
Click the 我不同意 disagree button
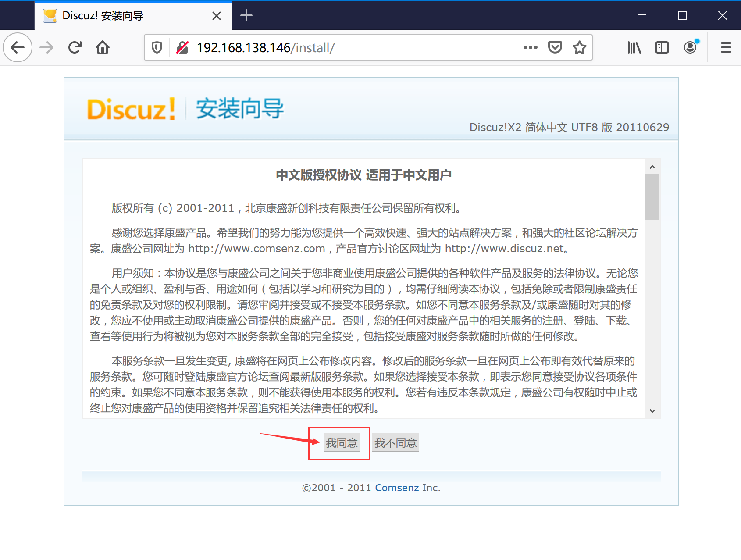tap(395, 443)
